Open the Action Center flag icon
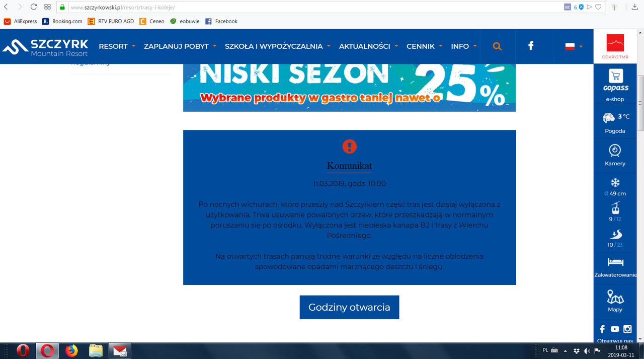The width and height of the screenshot is (644, 359). click(597, 350)
